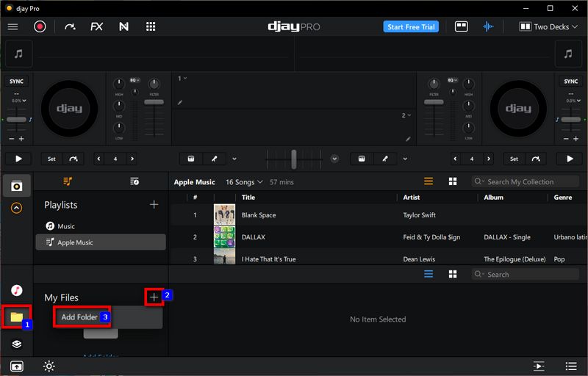Toggle SYNC on the left deck
588x376 pixels.
16,82
